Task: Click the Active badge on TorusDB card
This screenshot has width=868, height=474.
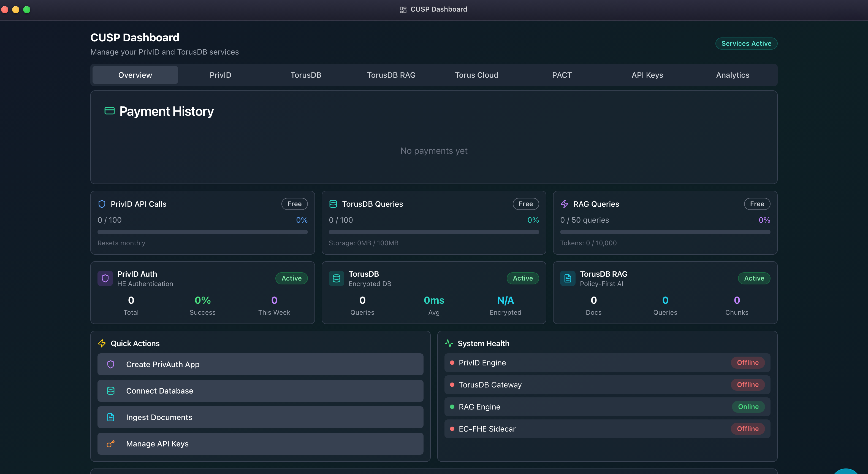Action: (523, 278)
